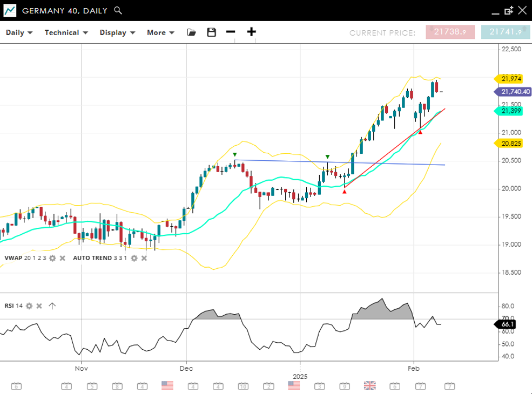532x394 pixels.
Task: Expand the Display options dropdown
Action: pos(117,32)
